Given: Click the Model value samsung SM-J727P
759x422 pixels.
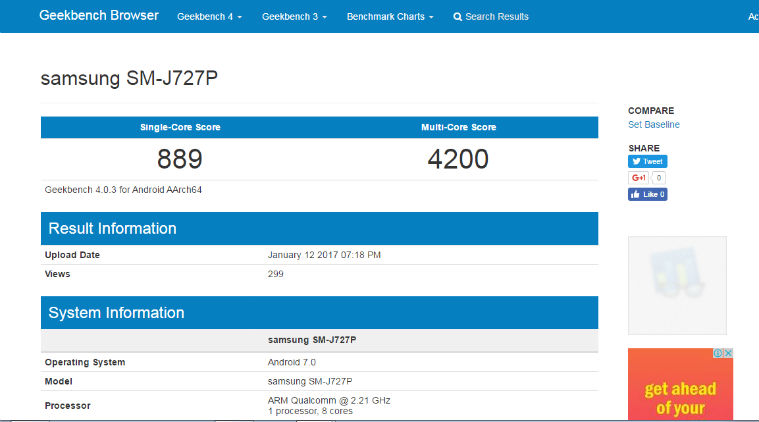Looking at the screenshot, I should [310, 381].
